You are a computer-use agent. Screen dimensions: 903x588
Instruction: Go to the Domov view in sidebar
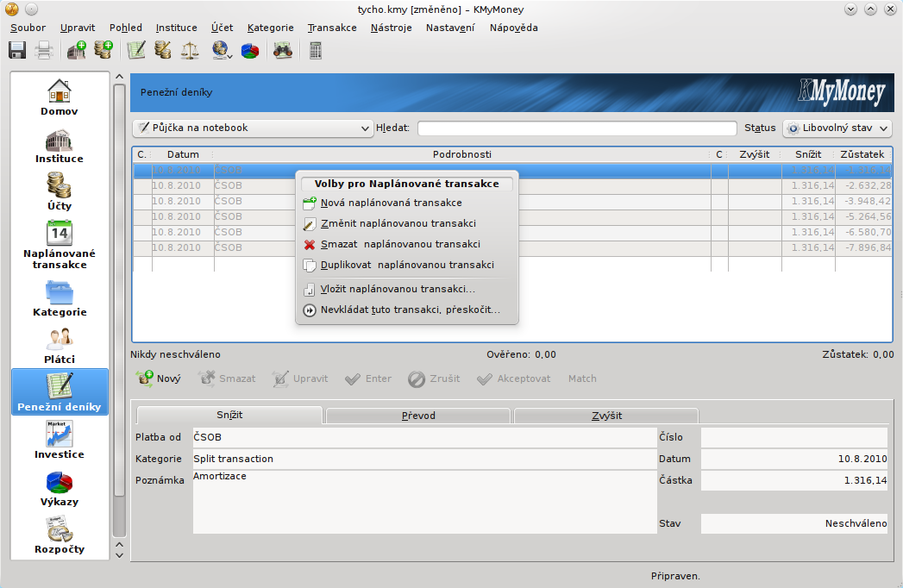pos(60,97)
